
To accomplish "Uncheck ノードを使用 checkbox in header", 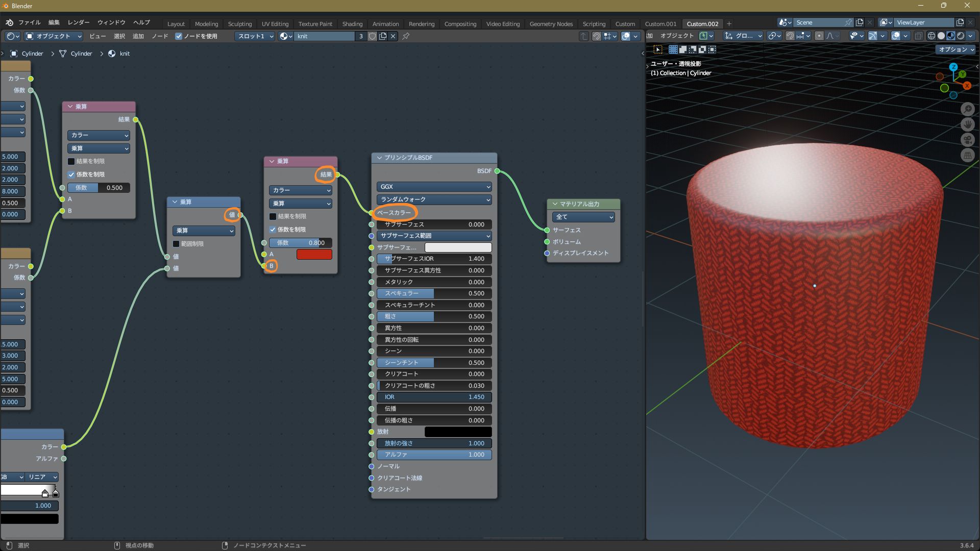I will [x=179, y=36].
